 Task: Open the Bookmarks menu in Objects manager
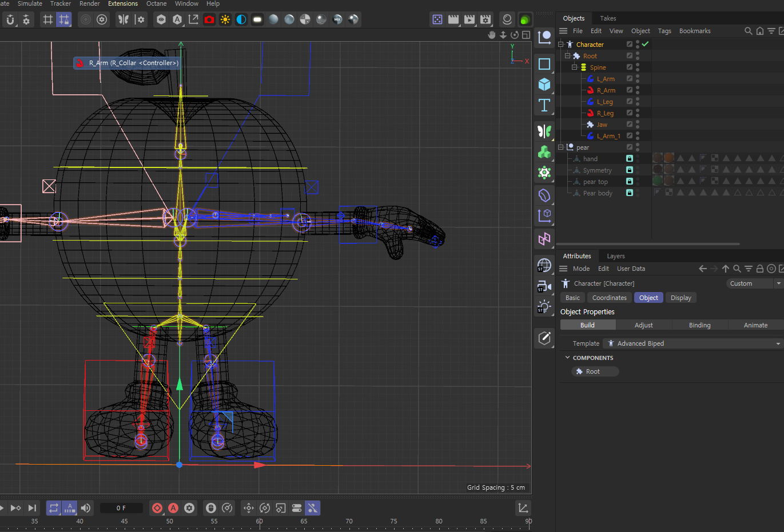click(x=695, y=31)
